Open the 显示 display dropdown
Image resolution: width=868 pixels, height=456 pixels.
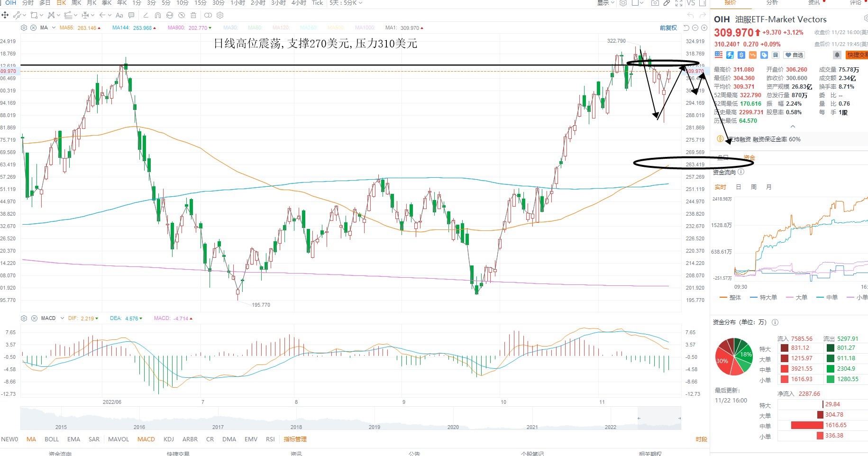pos(605,3)
